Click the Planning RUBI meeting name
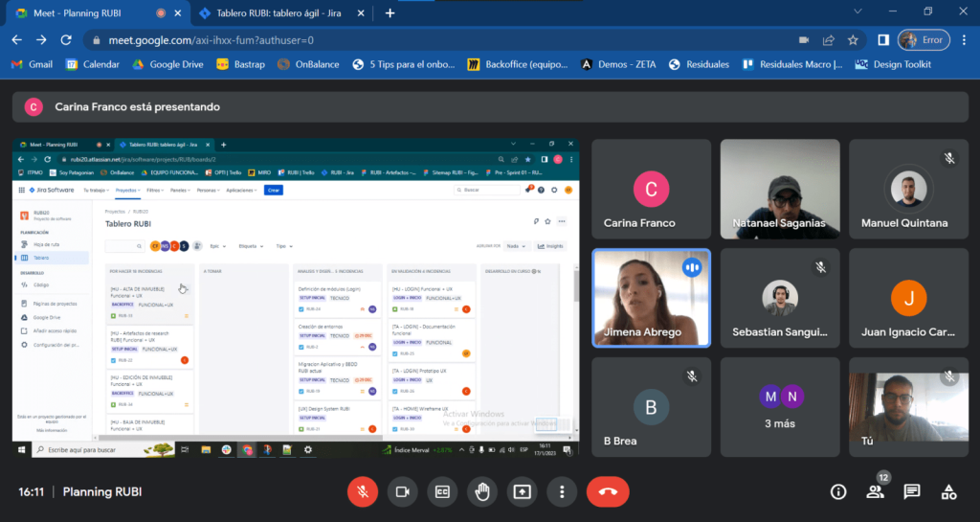Viewport: 980px width, 522px height. [x=101, y=492]
